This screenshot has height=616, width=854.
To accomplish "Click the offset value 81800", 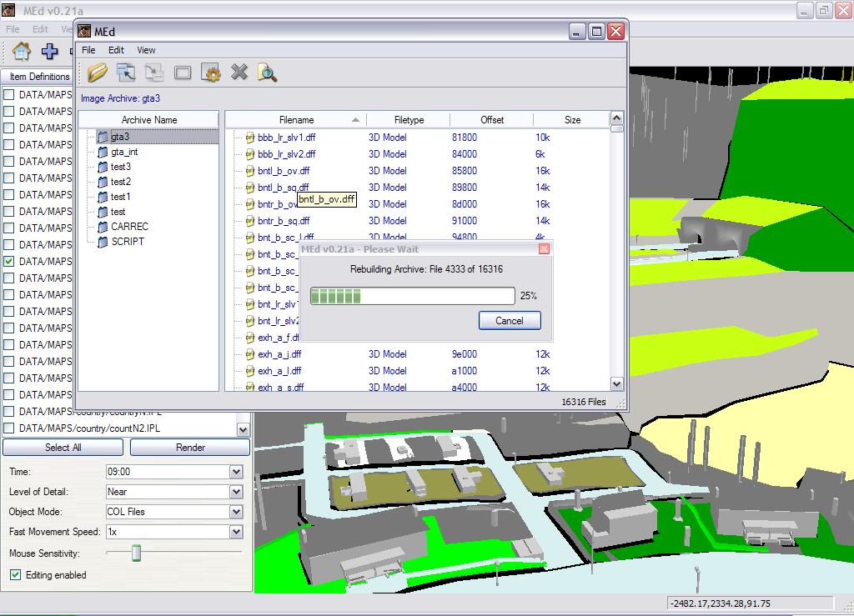I will pos(464,138).
